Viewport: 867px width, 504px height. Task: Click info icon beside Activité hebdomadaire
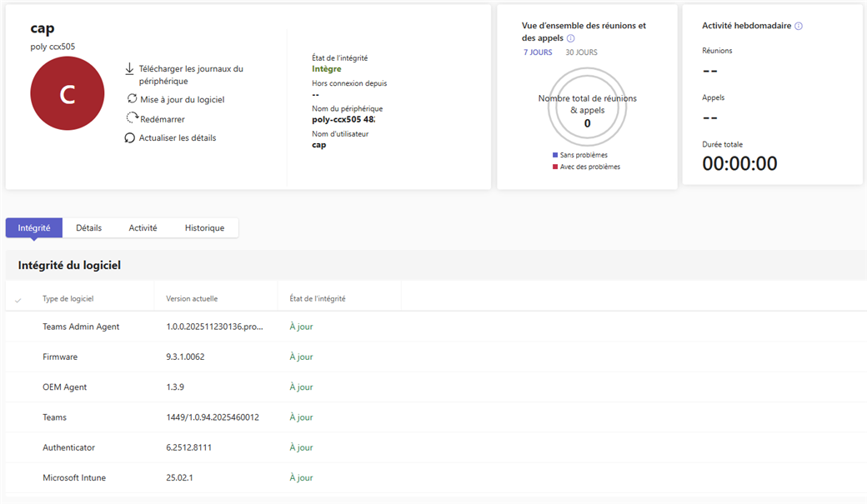[x=799, y=26]
